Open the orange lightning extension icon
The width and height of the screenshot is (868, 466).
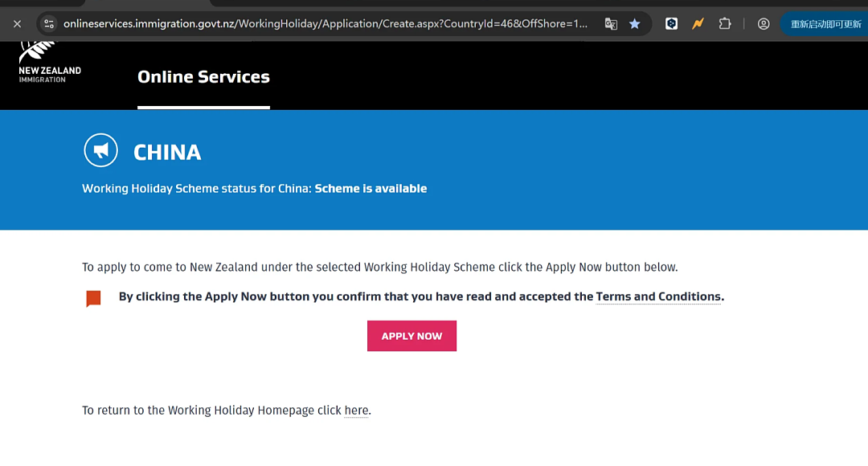coord(698,24)
